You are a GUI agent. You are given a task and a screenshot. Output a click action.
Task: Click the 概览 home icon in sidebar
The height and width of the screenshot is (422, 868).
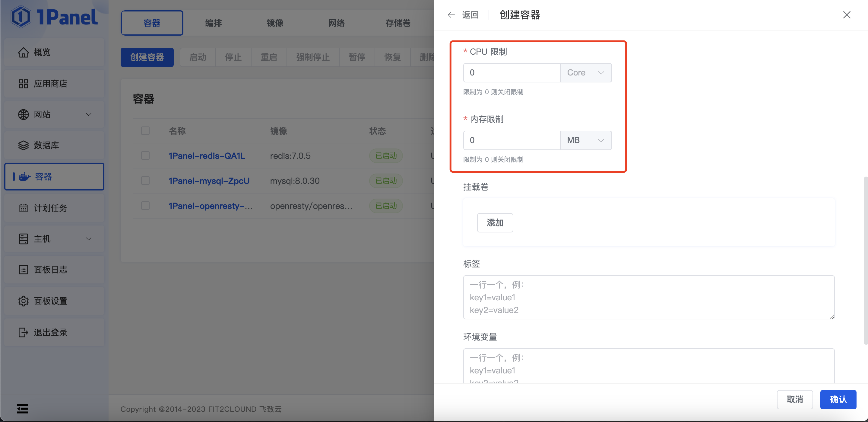coord(23,52)
